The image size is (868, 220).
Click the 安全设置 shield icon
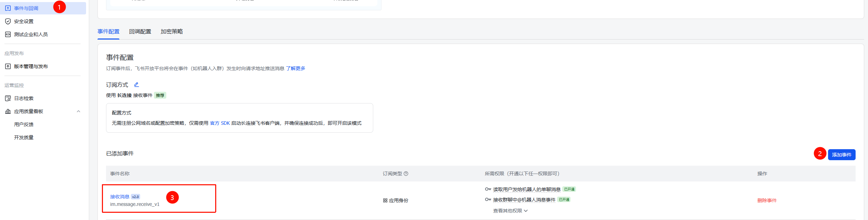pos(8,21)
